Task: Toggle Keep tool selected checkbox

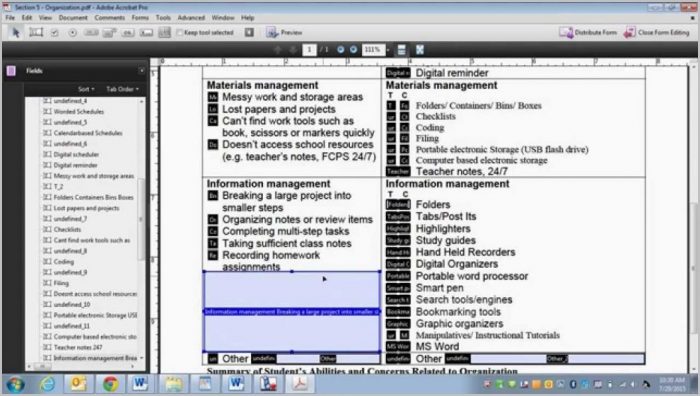Action: click(180, 33)
